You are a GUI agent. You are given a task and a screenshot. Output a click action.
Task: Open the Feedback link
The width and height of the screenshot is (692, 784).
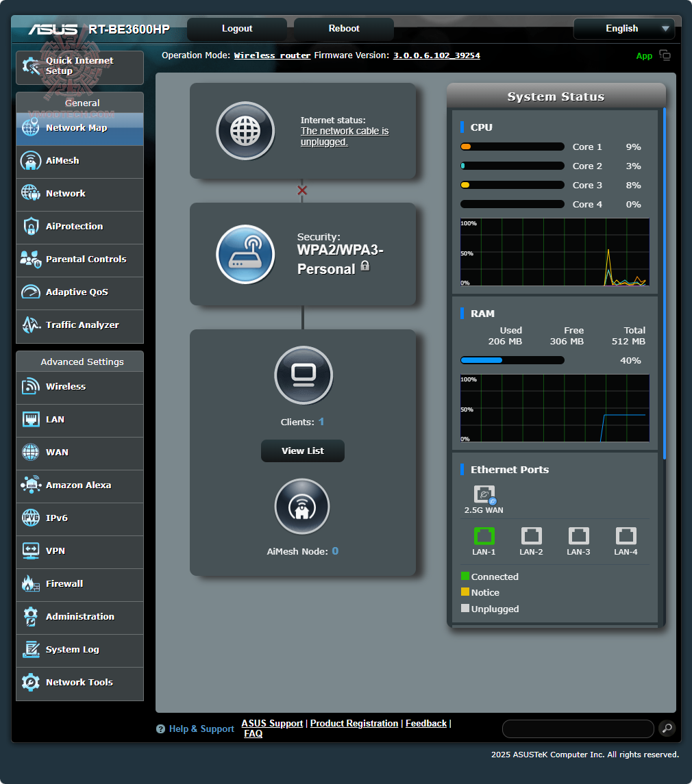425,724
